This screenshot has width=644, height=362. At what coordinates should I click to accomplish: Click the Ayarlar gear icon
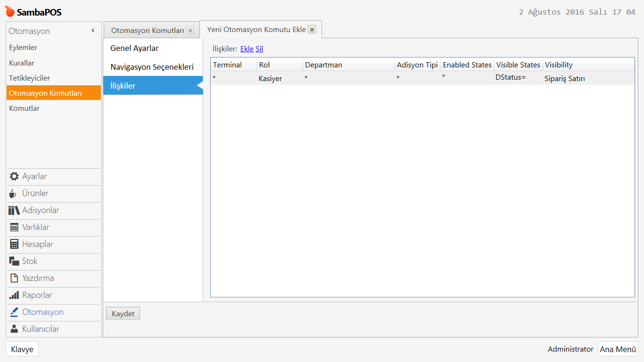[14, 176]
